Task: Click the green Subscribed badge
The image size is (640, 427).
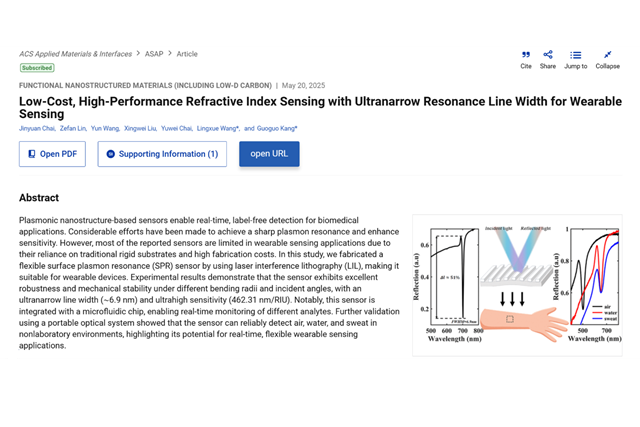Action: (x=37, y=68)
